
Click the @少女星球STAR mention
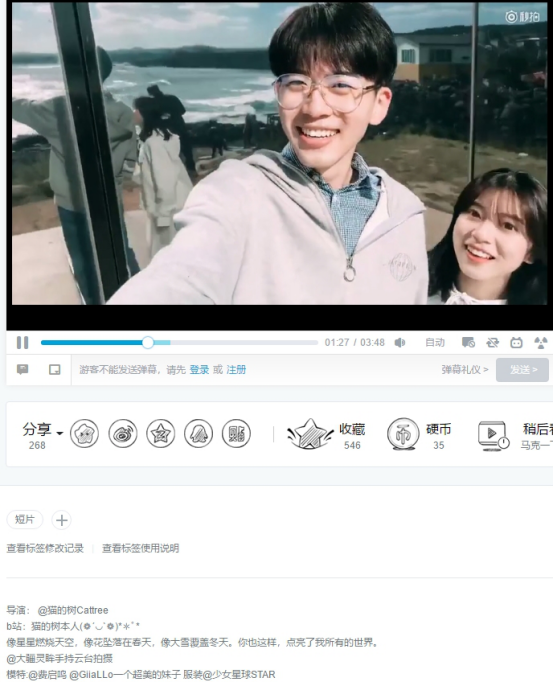[239, 675]
